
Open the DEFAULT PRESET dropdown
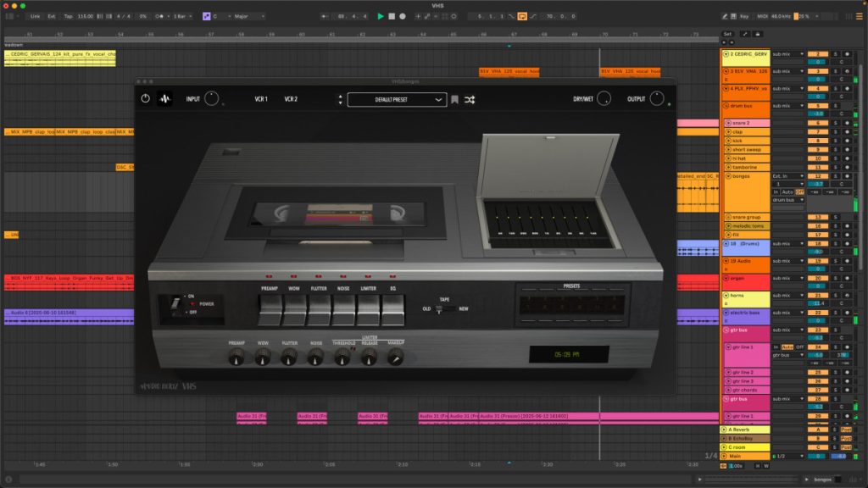pos(397,100)
